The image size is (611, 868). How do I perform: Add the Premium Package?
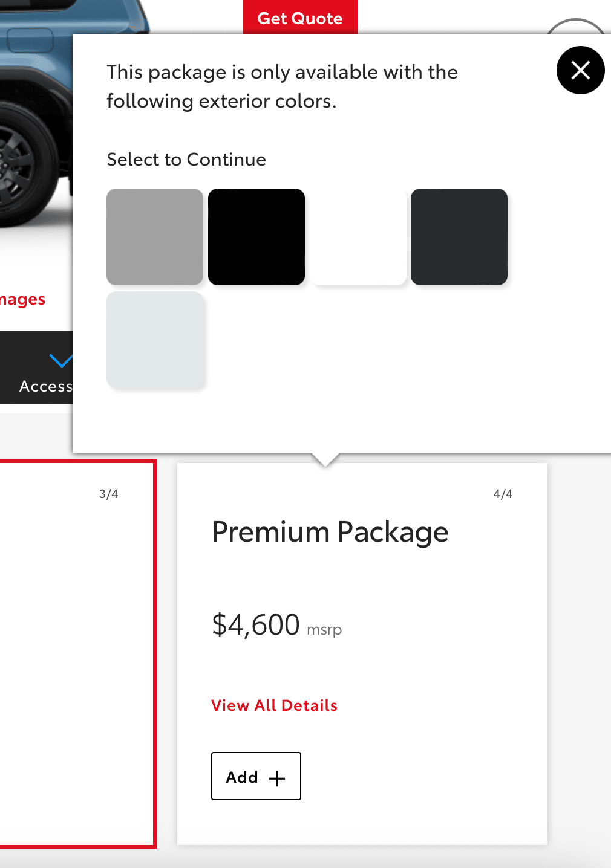point(256,776)
